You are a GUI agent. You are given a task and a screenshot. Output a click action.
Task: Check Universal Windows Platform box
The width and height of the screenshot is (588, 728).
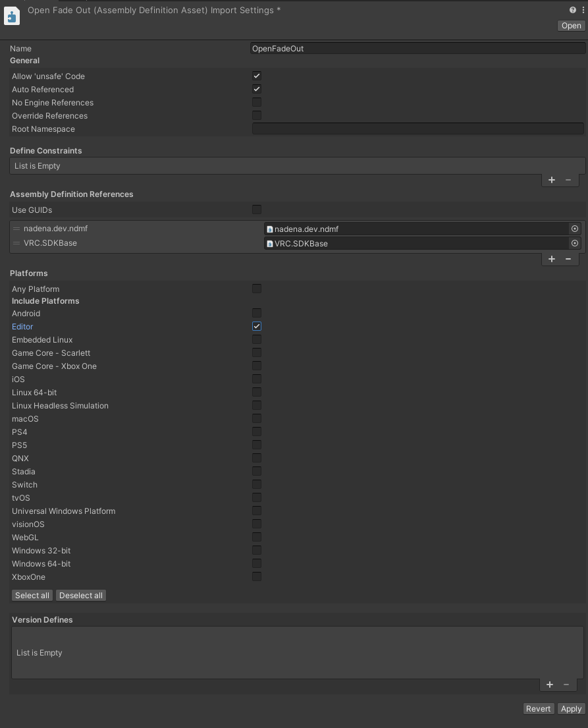tap(257, 511)
